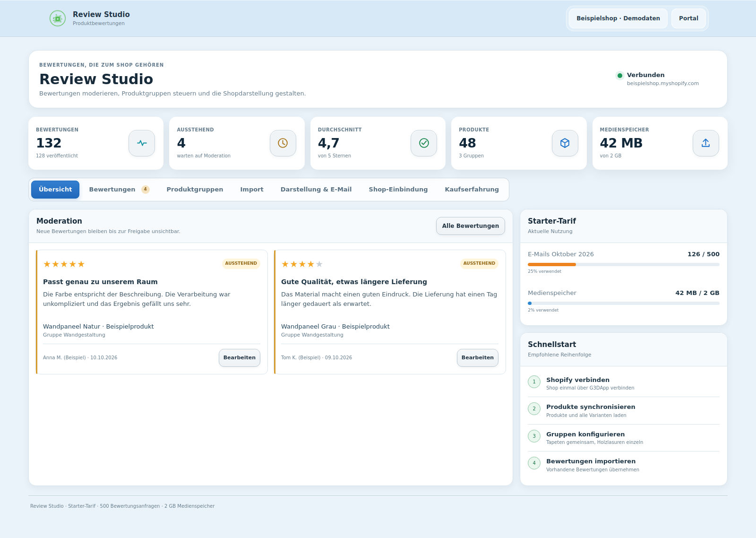The height and width of the screenshot is (538, 756).
Task: Switch to the Kaufserfahrung tab
Action: 472,190
